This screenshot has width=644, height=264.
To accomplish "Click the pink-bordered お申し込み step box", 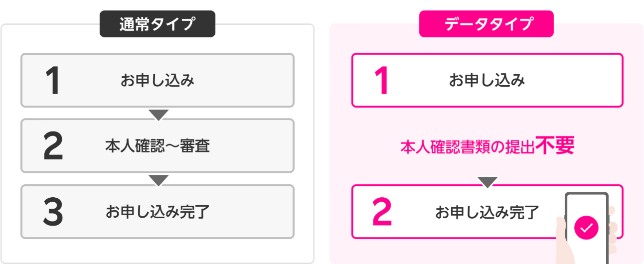I will [487, 80].
